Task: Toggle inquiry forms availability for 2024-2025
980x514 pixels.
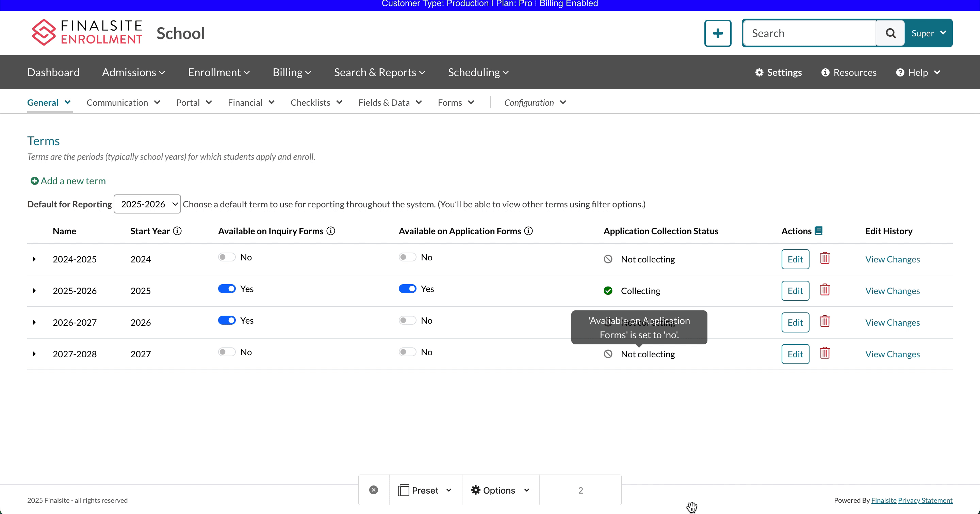Action: pos(226,257)
